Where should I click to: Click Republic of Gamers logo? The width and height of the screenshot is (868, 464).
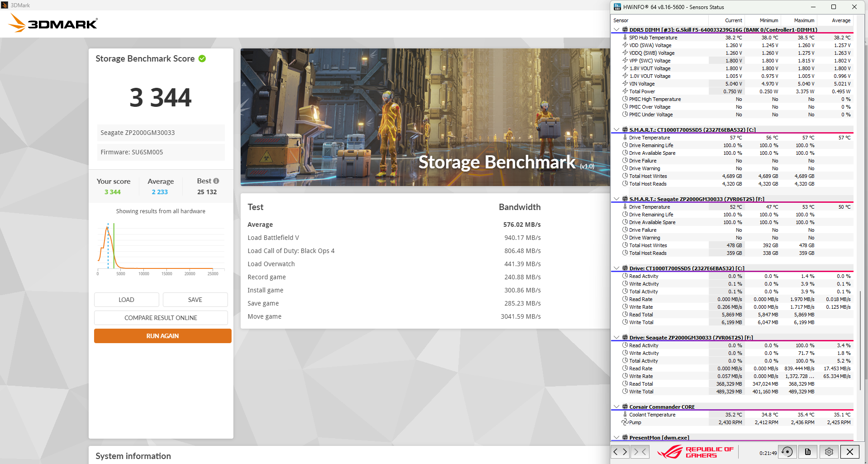(695, 452)
